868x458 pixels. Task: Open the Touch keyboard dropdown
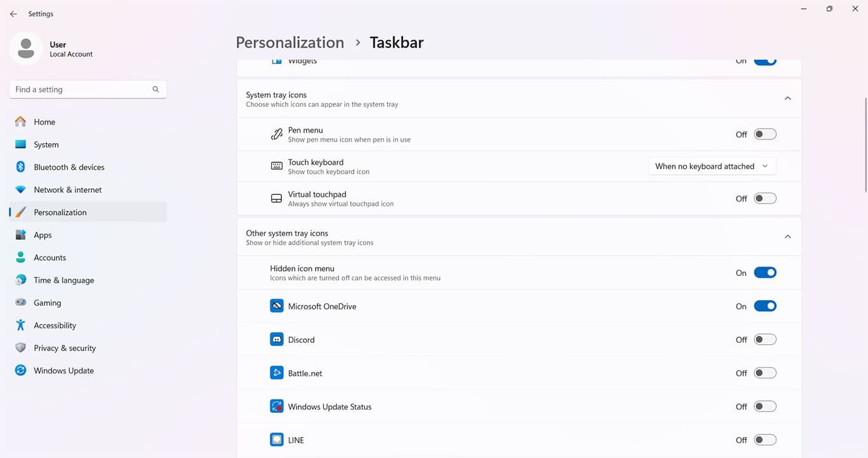pyautogui.click(x=711, y=166)
